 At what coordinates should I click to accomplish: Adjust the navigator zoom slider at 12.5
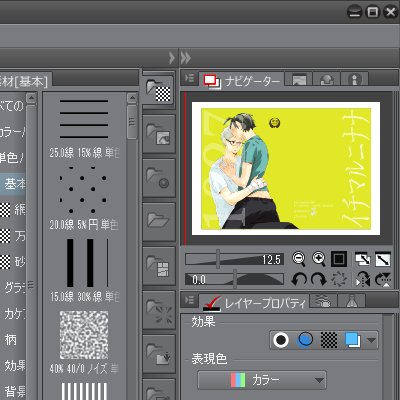pos(234,259)
